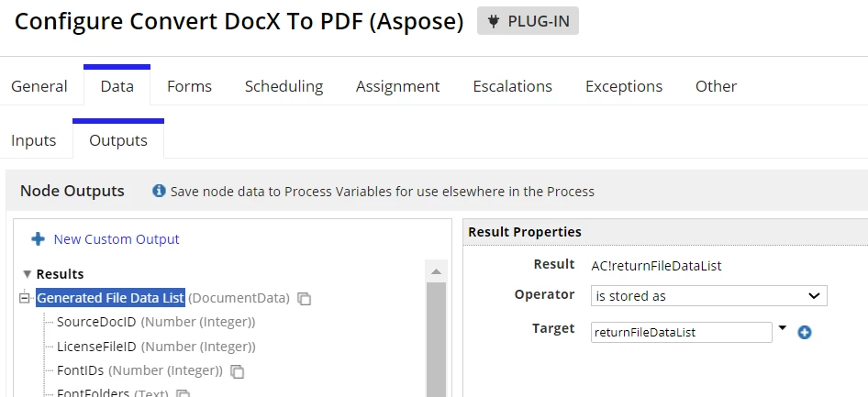Open the Exceptions tab
This screenshot has height=397, width=868.
pyautogui.click(x=624, y=86)
